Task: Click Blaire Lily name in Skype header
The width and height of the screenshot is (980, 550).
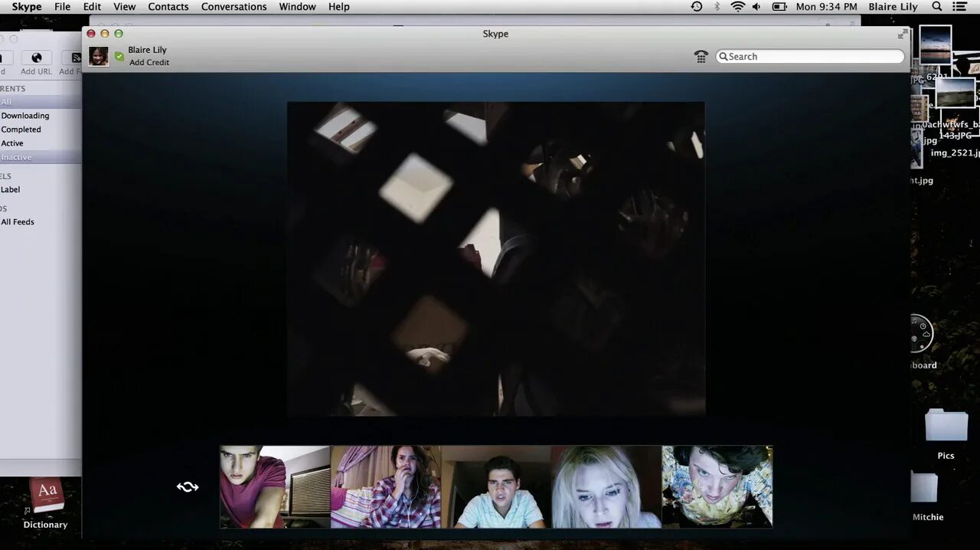Action: 147,50
